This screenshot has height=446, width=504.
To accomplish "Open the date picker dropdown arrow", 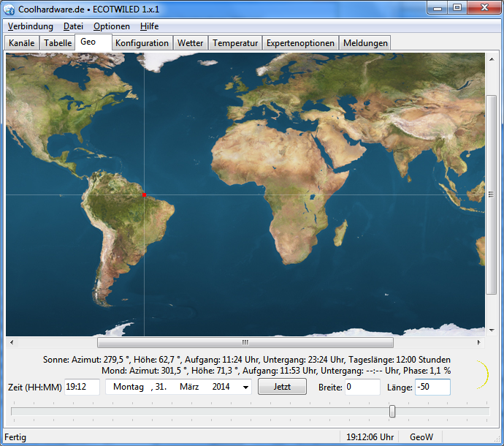I will (x=245, y=387).
